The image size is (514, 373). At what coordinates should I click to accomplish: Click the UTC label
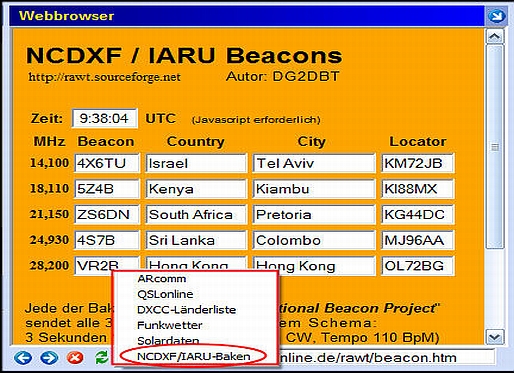[x=160, y=118]
